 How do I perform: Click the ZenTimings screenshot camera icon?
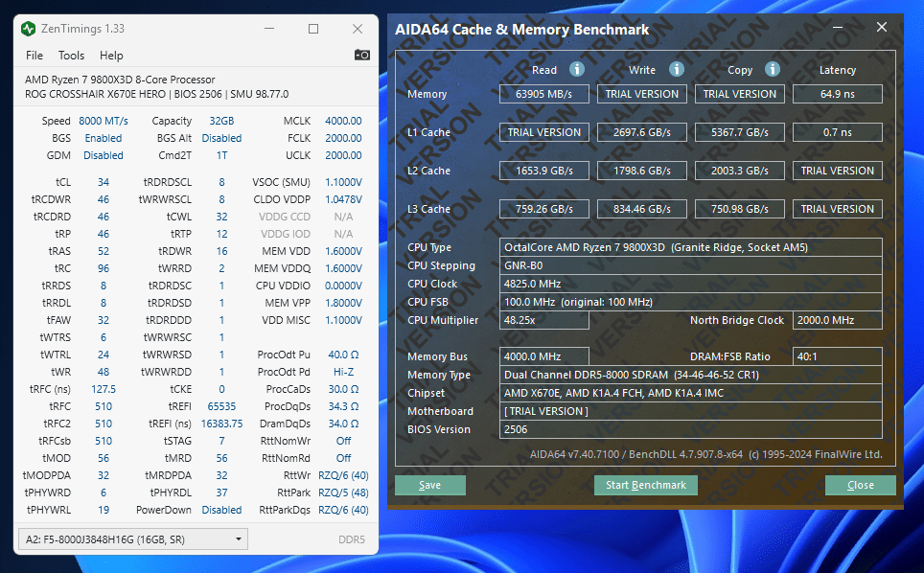[x=361, y=55]
